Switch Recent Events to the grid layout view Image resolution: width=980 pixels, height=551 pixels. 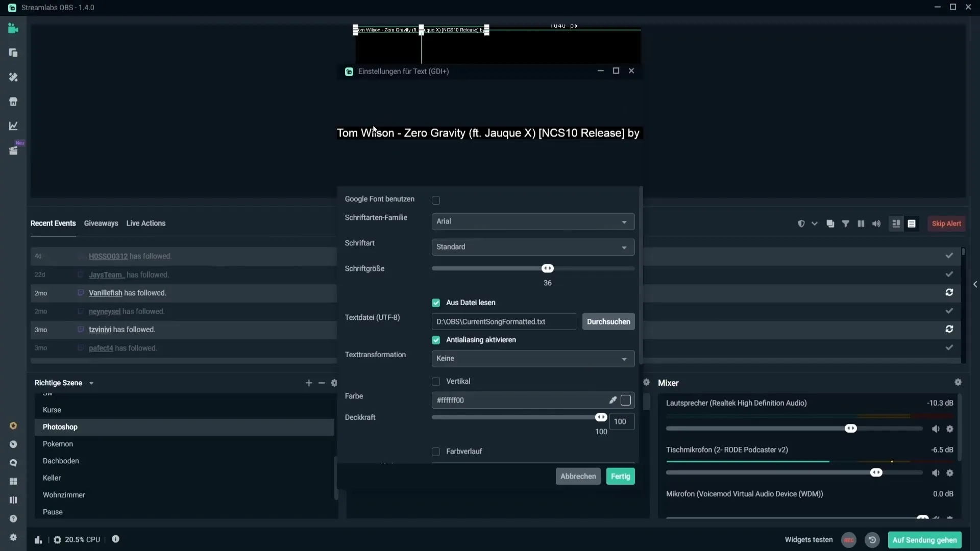tap(896, 224)
